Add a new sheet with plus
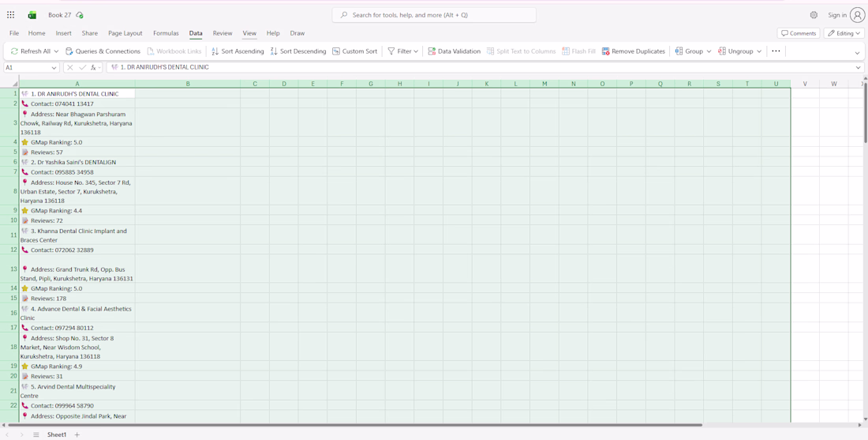This screenshot has height=440, width=868. (x=77, y=434)
